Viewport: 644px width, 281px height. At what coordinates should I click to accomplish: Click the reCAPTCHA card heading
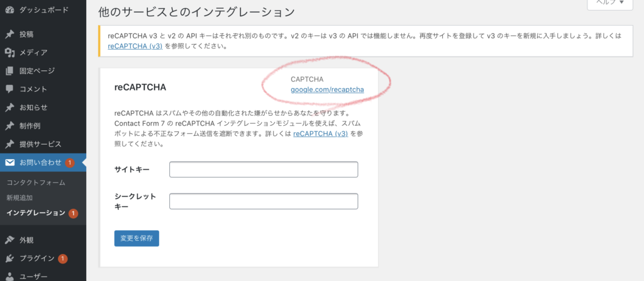click(140, 87)
